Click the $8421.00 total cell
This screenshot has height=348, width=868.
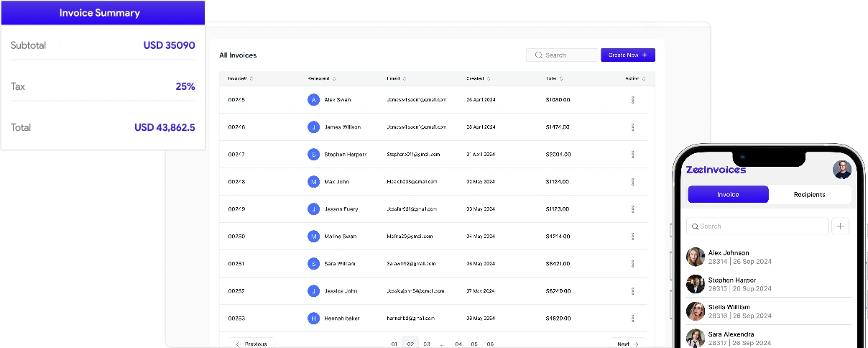click(558, 264)
